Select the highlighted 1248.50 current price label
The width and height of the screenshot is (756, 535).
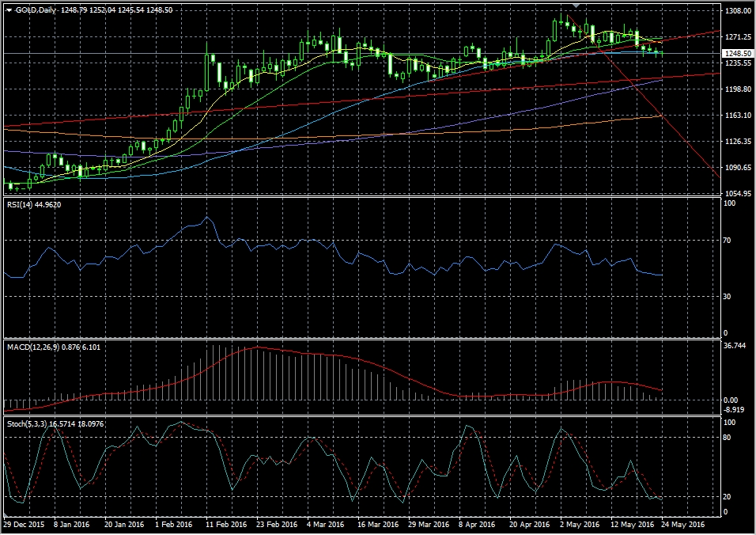pos(736,53)
